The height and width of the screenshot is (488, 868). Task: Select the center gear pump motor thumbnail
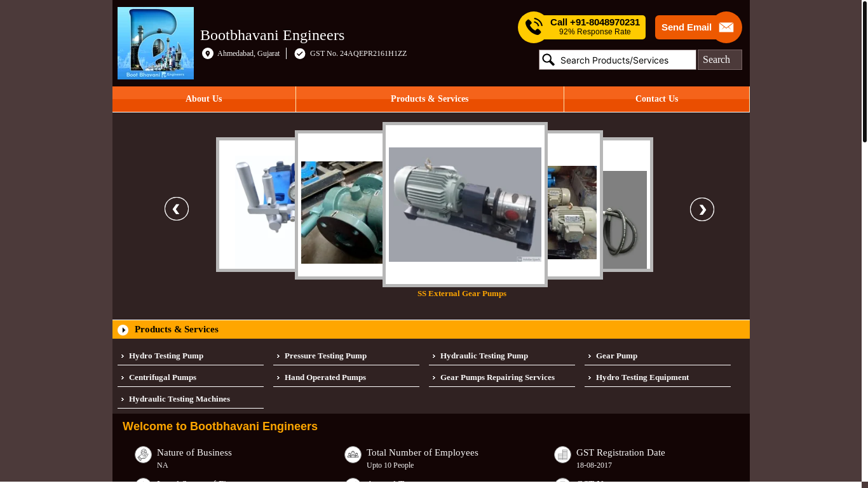465,205
